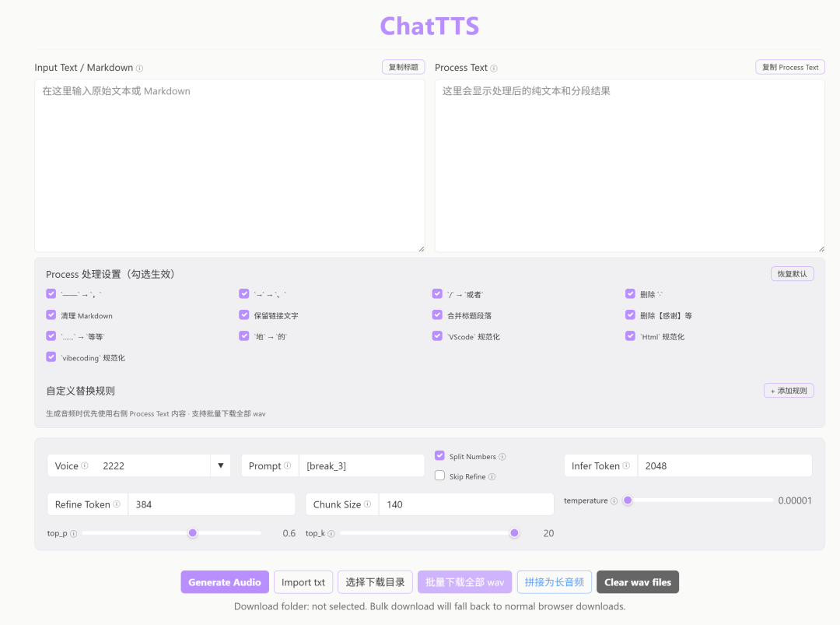The image size is (840, 625).
Task: Click info icon next to Chunk Size
Action: (x=367, y=504)
